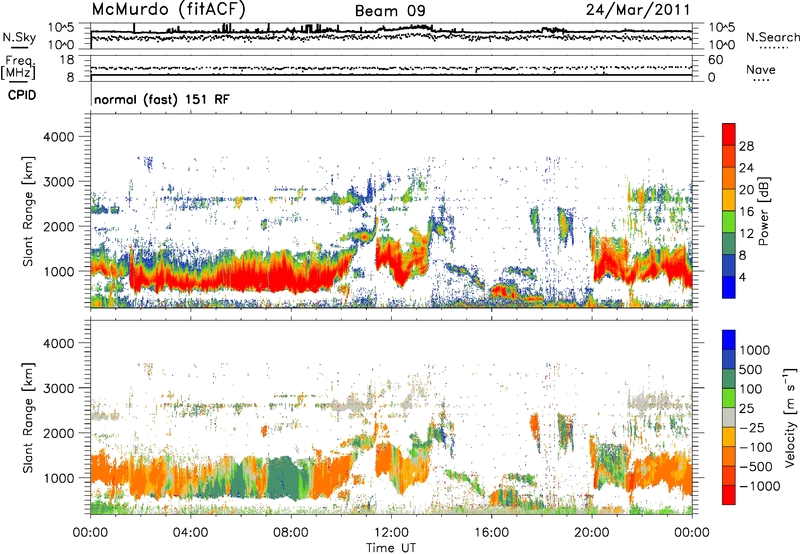
Task: Click the "Velocity [m s-1]" colorbar title
Action: pos(789,418)
